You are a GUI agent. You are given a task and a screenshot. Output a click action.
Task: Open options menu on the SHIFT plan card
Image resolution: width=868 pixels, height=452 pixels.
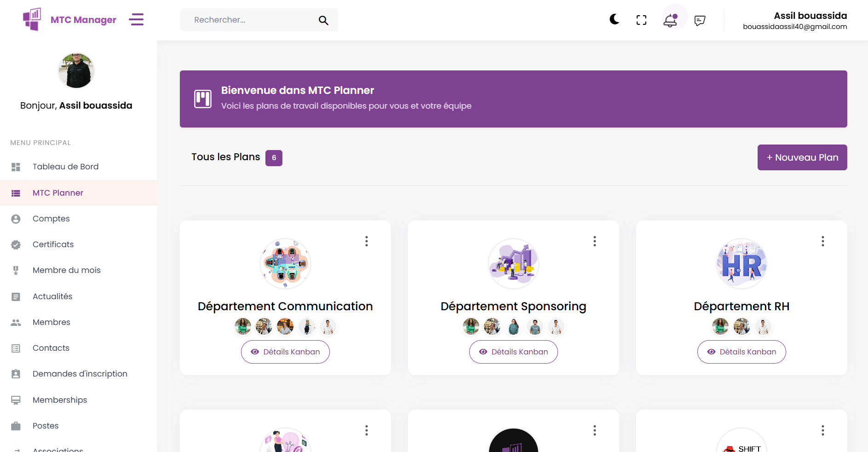coord(823,430)
